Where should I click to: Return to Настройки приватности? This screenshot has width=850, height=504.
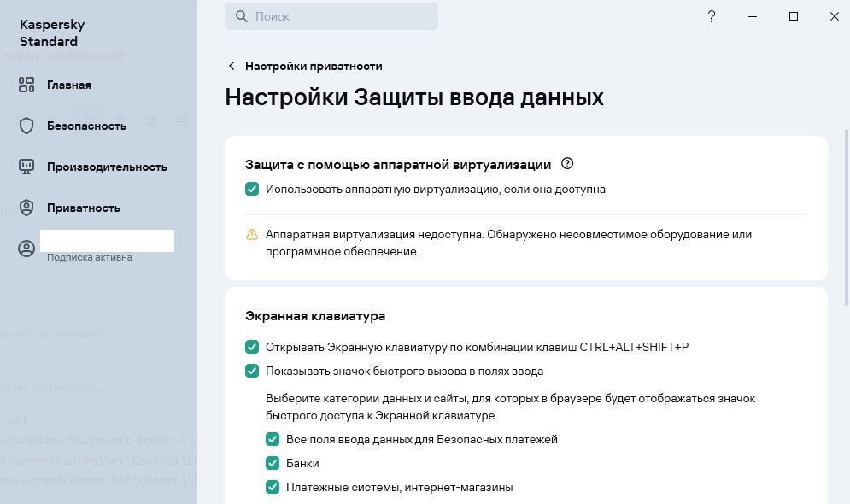point(314,66)
